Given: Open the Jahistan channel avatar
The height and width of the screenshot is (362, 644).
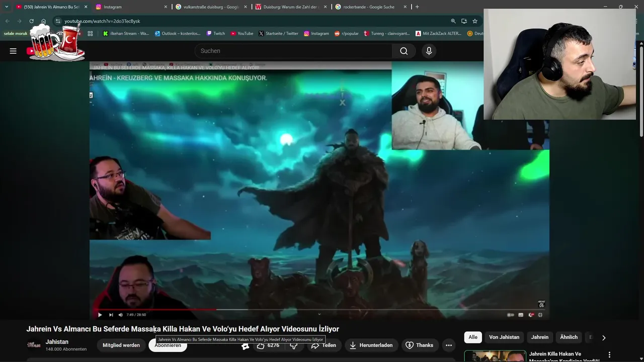Looking at the screenshot, I should (x=34, y=345).
